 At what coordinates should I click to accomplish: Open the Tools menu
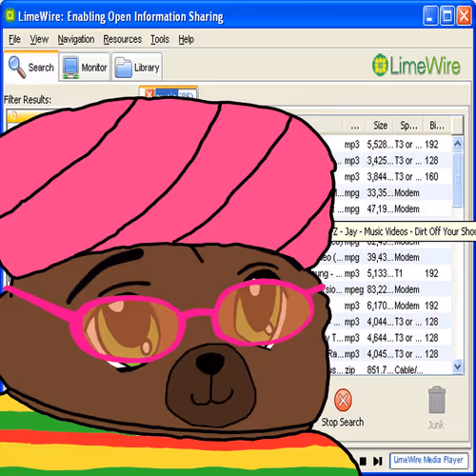160,39
